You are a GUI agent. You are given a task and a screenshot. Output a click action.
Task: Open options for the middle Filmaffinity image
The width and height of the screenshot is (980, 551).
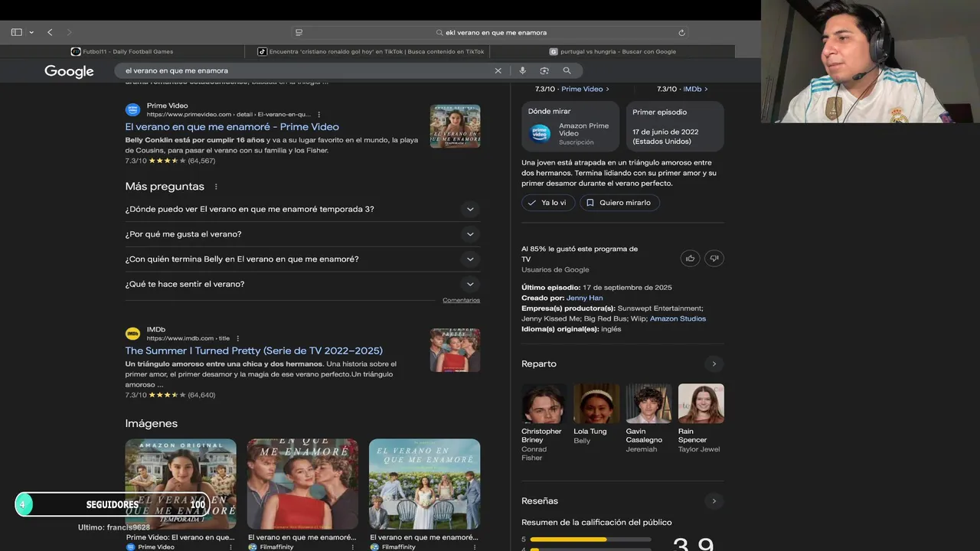[x=352, y=547]
